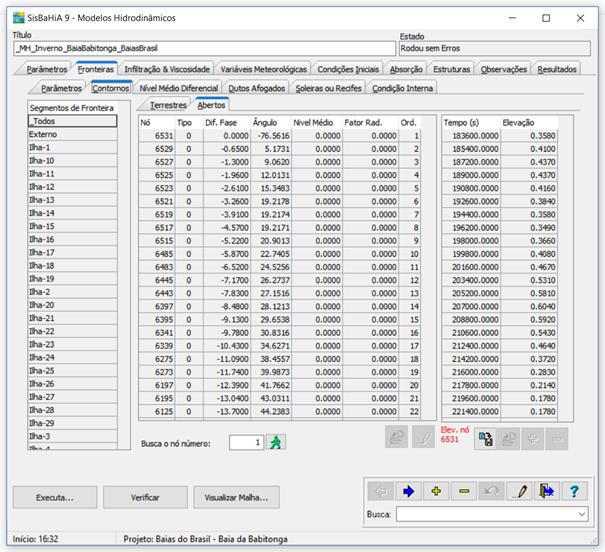Image resolution: width=605 pixels, height=552 pixels.
Task: Select segment Ilha-20 in the list
Action: [73, 305]
